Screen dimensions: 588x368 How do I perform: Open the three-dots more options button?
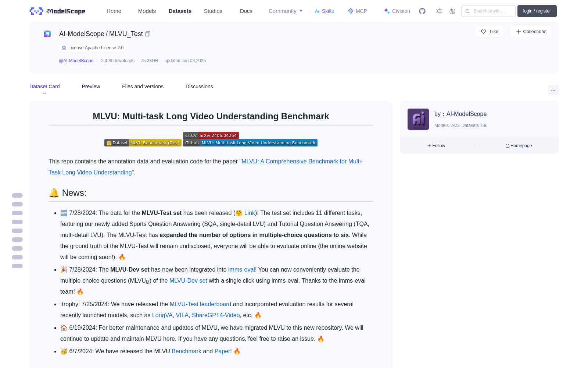click(x=553, y=90)
